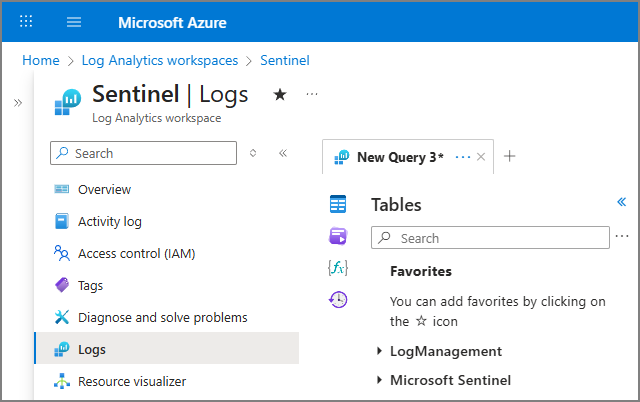Image resolution: width=640 pixels, height=402 pixels.
Task: Click the Diagnose wrench icon
Action: click(62, 317)
